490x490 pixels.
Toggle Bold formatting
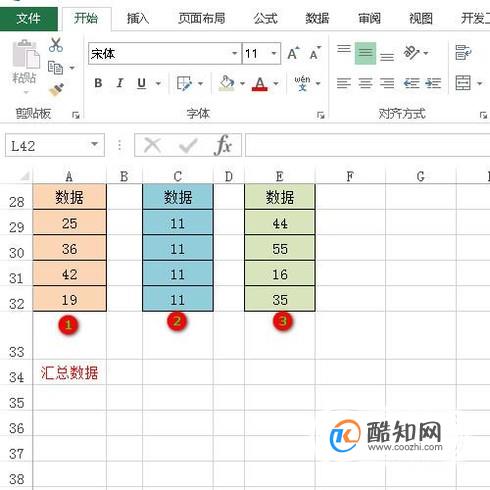98,83
